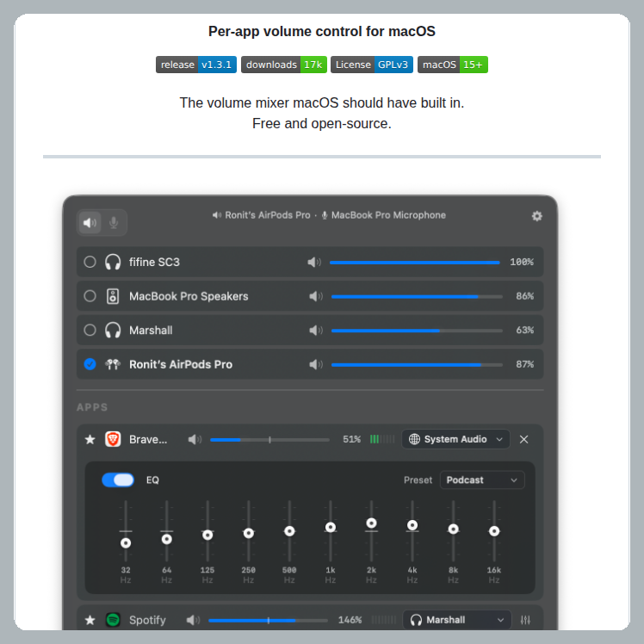Click the header text Ronit's AirPods Pro

(268, 215)
